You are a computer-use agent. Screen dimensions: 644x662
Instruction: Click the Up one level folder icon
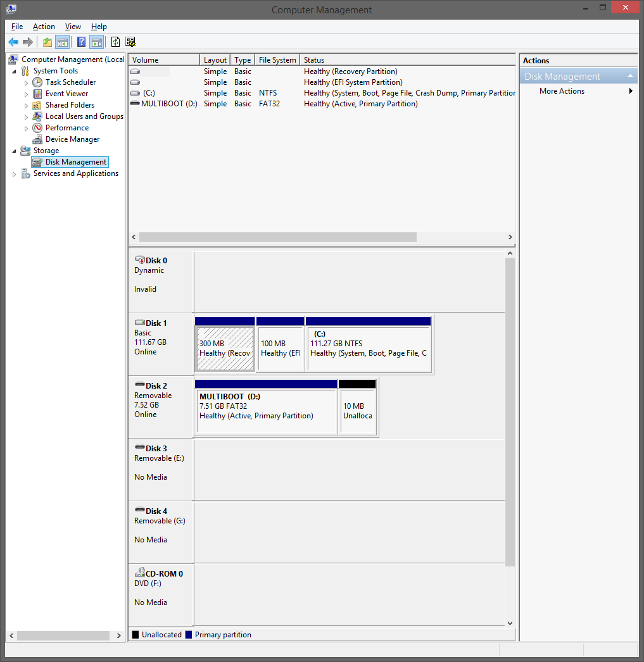coord(47,42)
